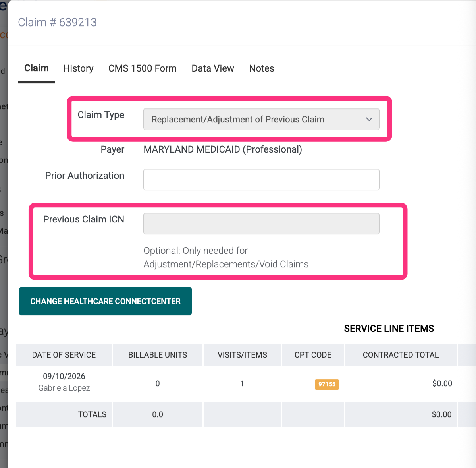Click the Change Healthcare ConnectCenter button
Screen dimensions: 476x468
point(105,301)
